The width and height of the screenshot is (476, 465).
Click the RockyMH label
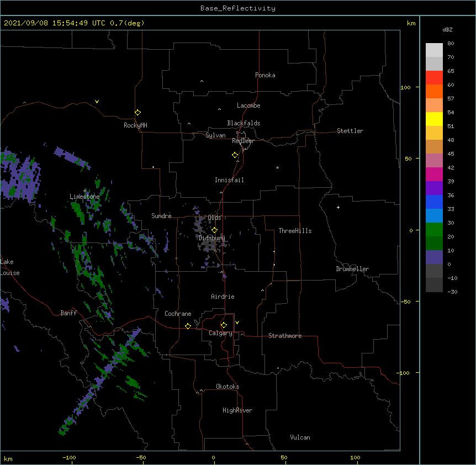135,125
